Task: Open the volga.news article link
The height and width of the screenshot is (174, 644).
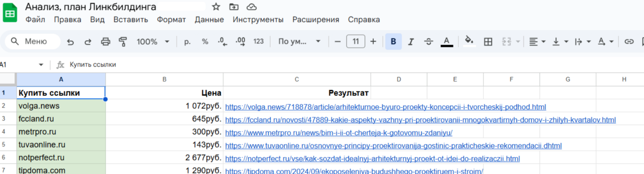Action: pos(386,107)
